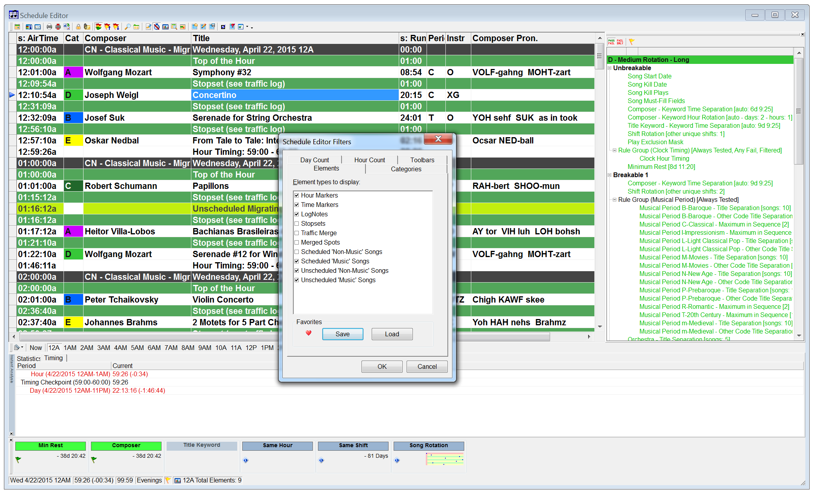Uncheck the Hour Markers checkbox
Screen dimensions: 821x504
(297, 195)
